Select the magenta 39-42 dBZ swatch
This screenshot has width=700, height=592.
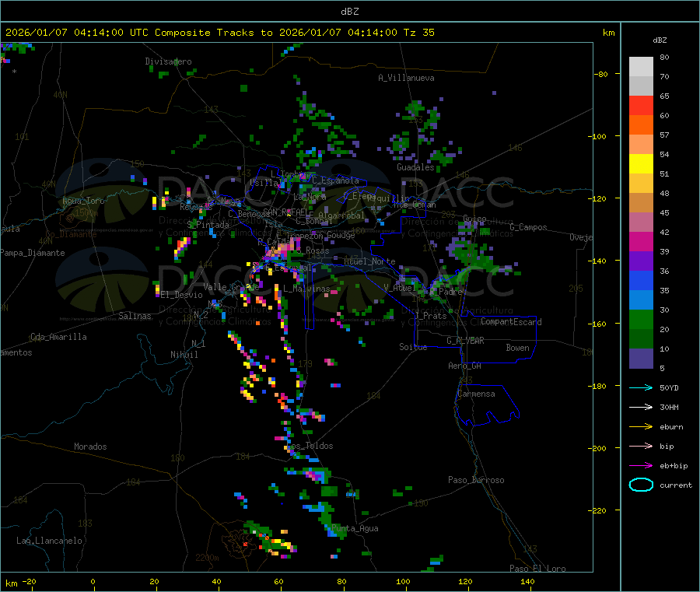click(641, 242)
